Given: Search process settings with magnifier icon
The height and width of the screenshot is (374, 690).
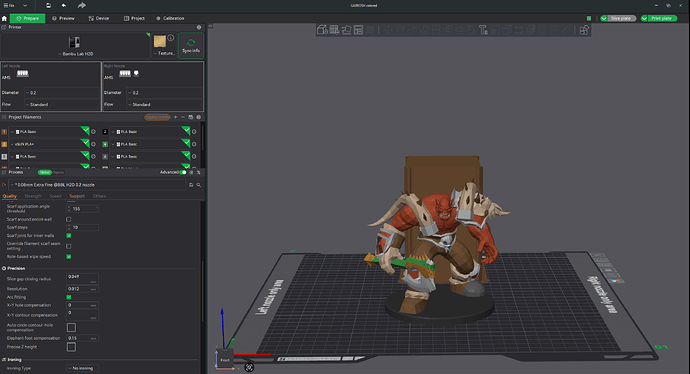Looking at the screenshot, I should (x=199, y=185).
